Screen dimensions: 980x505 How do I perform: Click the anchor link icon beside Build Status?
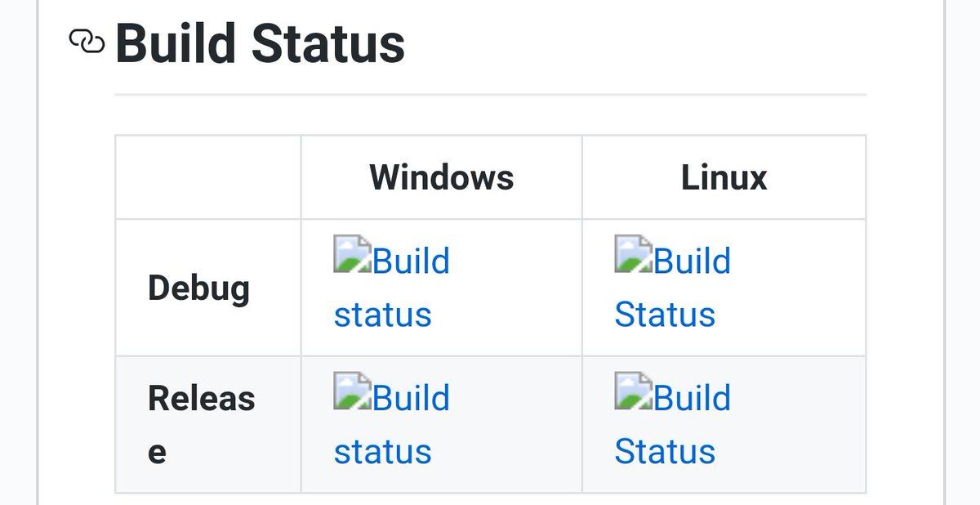[87, 41]
